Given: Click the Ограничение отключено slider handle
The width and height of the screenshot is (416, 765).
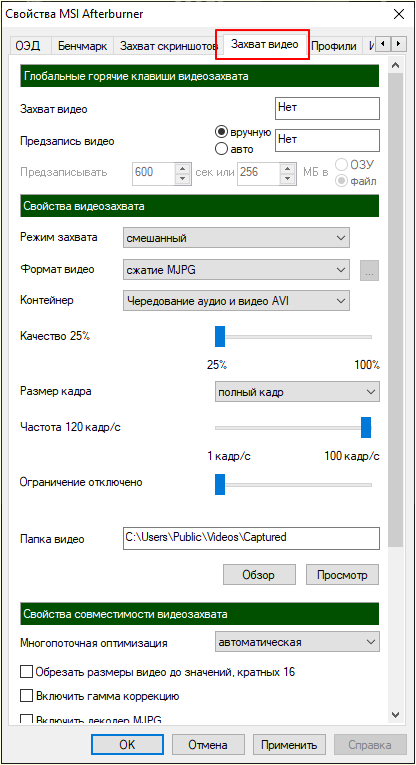Looking at the screenshot, I should [220, 484].
